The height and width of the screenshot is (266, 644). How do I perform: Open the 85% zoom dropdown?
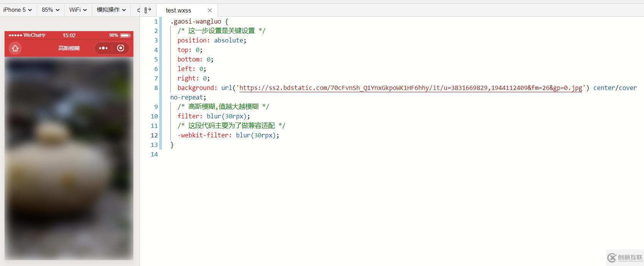[x=50, y=10]
